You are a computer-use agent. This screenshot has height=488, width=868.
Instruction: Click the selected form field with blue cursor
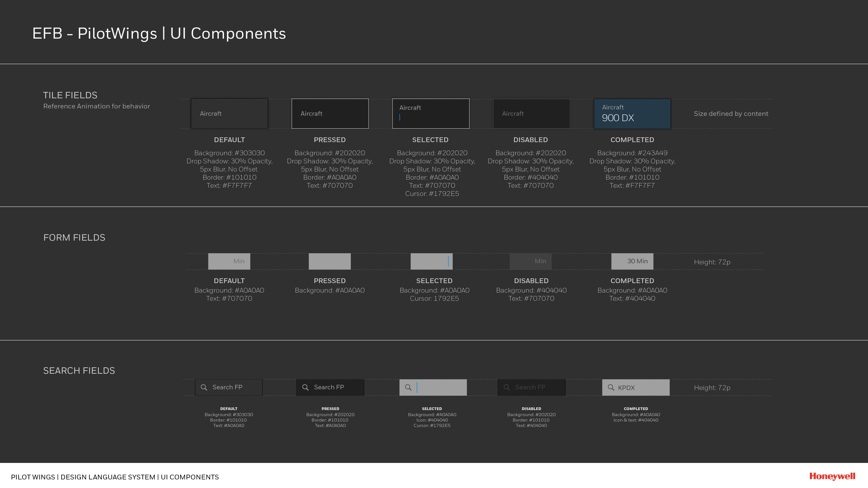[x=431, y=261]
